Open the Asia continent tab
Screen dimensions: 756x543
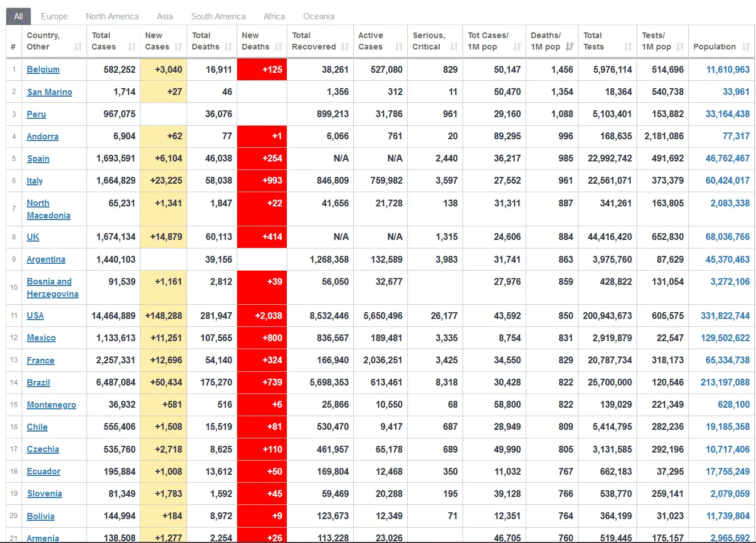tap(165, 16)
